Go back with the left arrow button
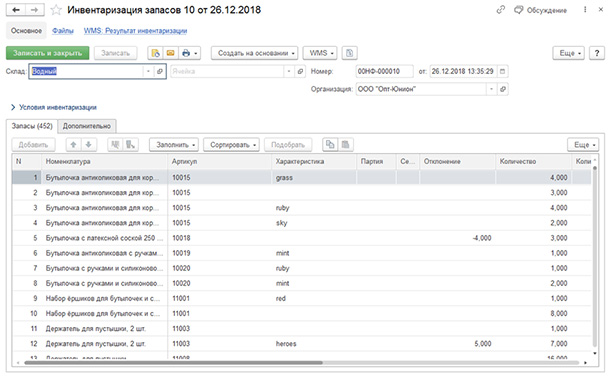 16,10
